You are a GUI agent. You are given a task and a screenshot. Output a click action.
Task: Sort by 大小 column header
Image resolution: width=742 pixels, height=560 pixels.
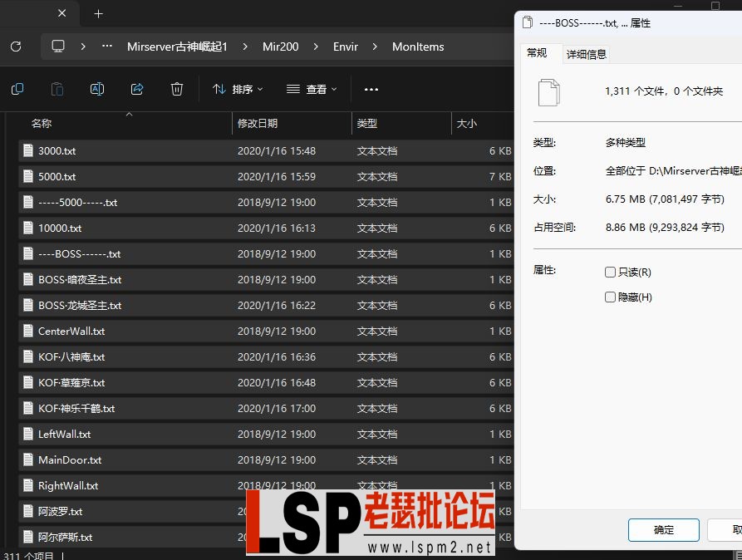tap(467, 123)
